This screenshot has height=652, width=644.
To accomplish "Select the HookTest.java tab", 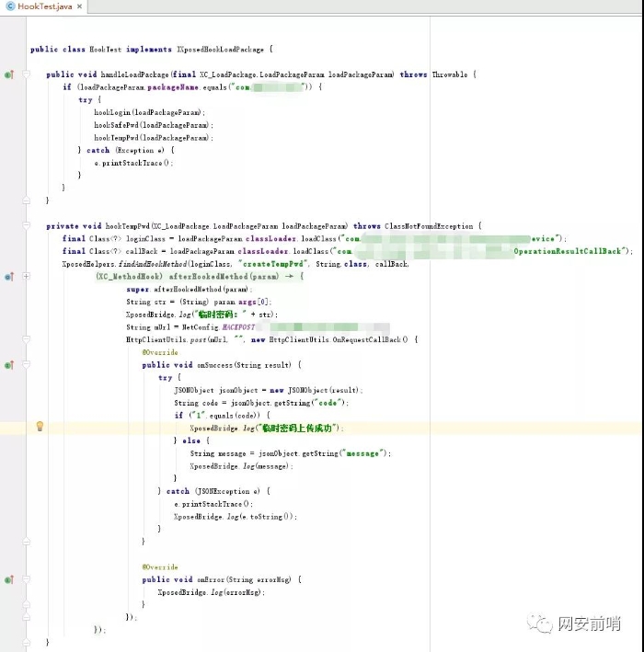I will click(44, 6).
